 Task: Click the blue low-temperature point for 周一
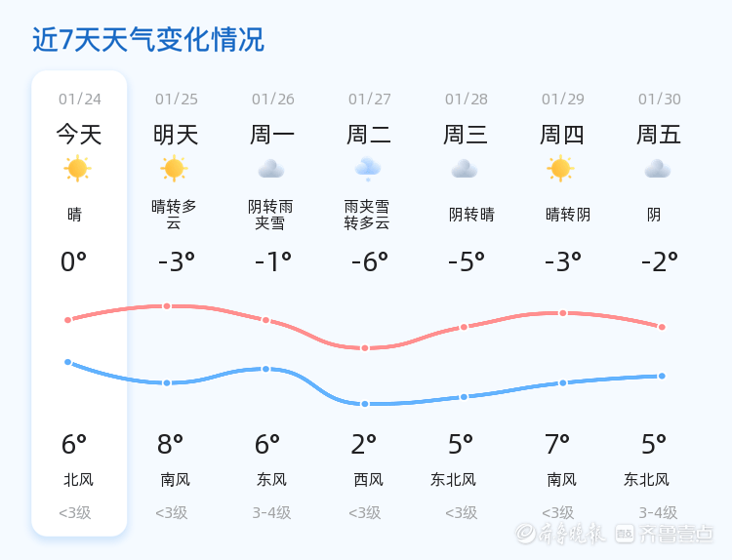tap(265, 369)
